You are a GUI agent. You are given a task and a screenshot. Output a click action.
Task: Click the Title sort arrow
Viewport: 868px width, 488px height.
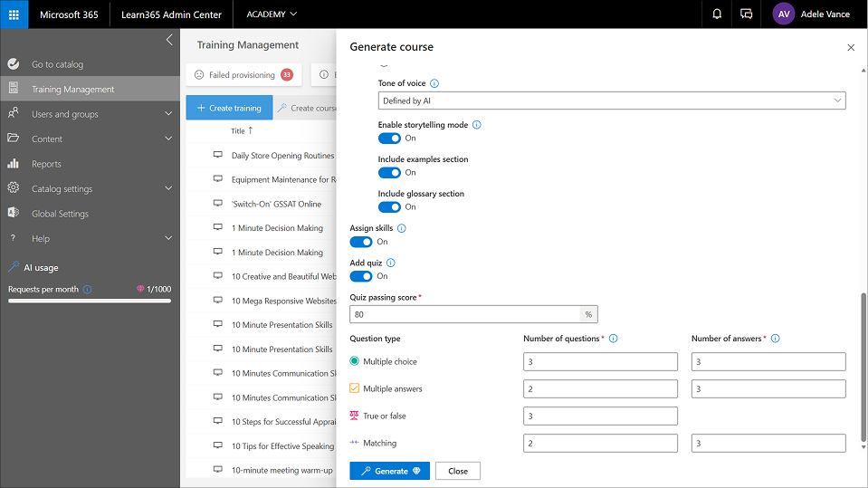(251, 130)
